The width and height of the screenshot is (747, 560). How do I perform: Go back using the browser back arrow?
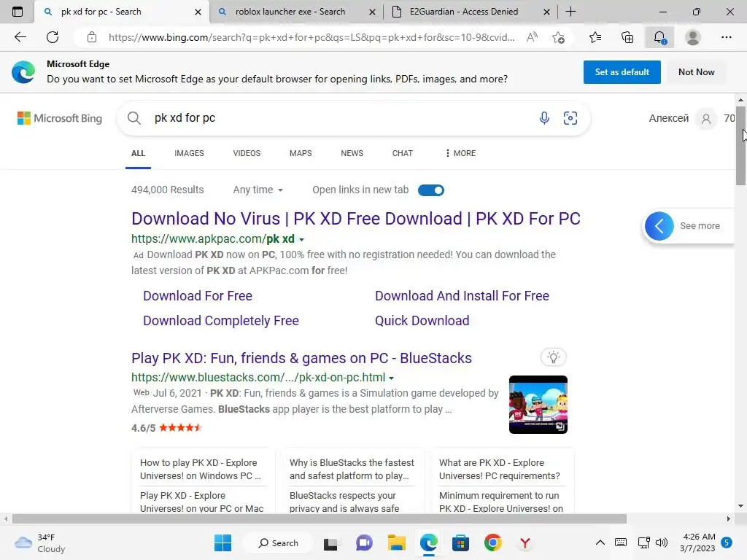click(20, 37)
